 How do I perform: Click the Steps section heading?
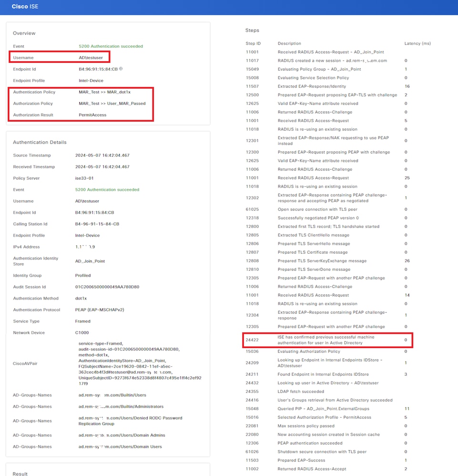coord(252,31)
